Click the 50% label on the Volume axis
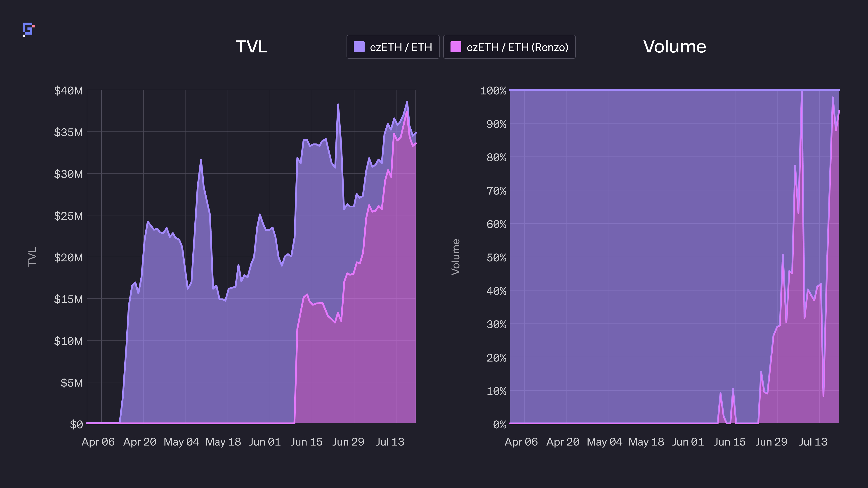The width and height of the screenshot is (868, 488). point(496,257)
